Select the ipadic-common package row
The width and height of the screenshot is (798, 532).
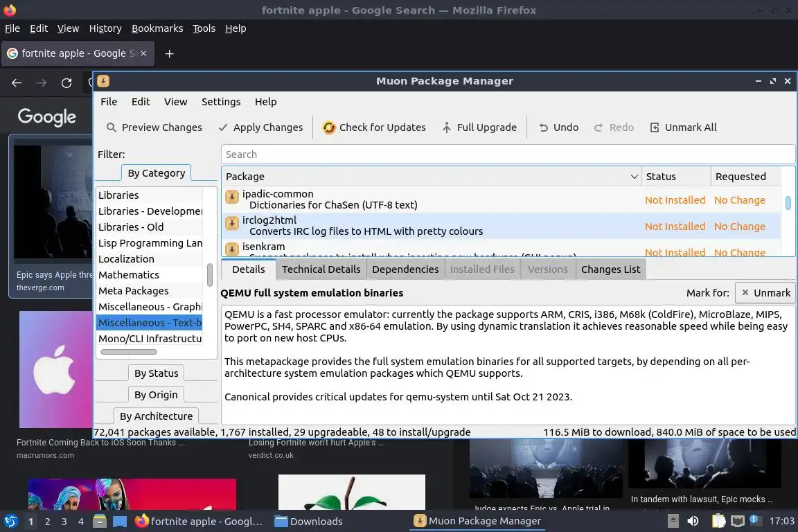coord(502,199)
